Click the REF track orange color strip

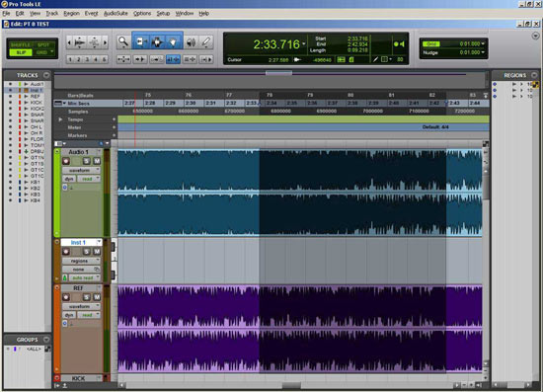tap(57, 328)
